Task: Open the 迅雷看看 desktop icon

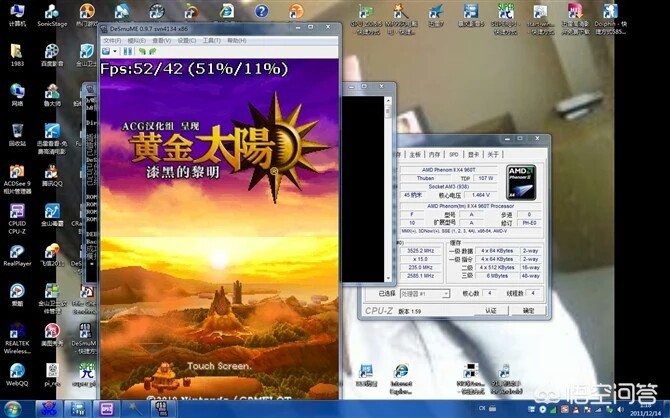Action: tap(52, 139)
